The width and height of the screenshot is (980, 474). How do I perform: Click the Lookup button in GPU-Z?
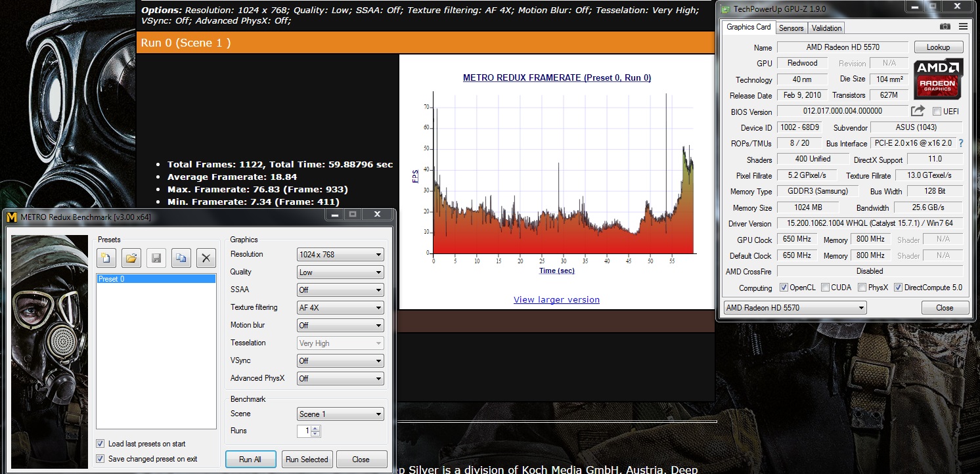[x=938, y=47]
